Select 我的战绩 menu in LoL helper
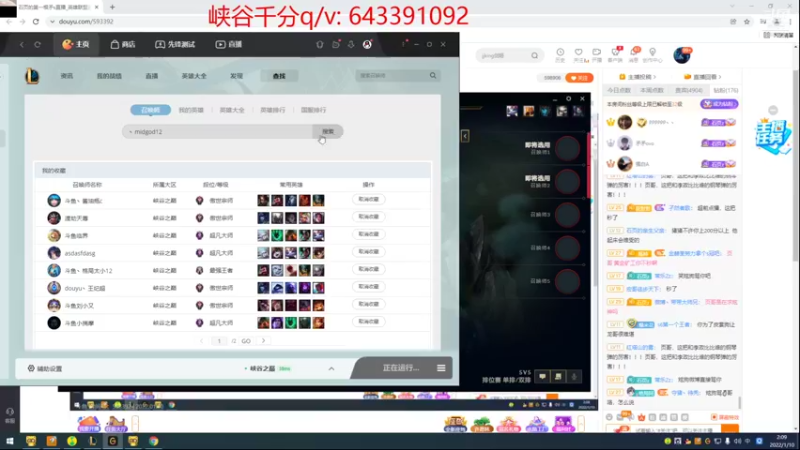 coord(109,76)
